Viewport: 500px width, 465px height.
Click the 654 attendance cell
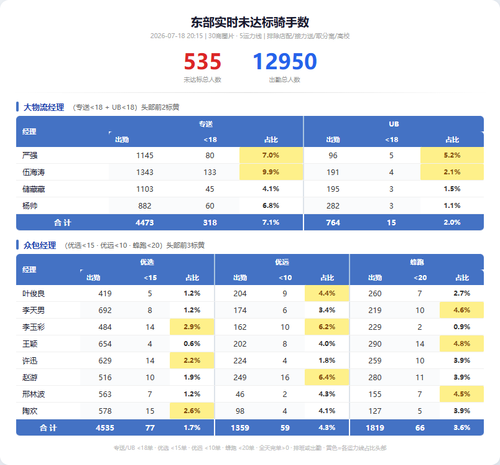point(105,344)
